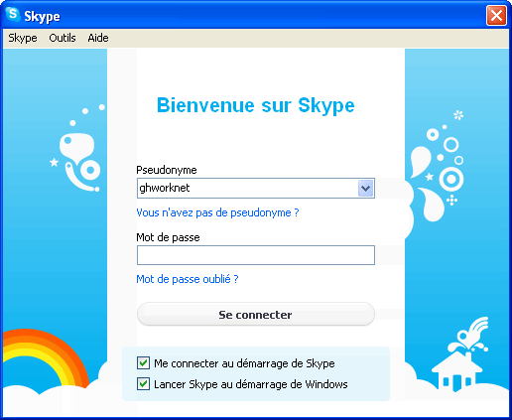Click the 'Lancer Skype au démarrage de Windows' label

click(x=251, y=384)
